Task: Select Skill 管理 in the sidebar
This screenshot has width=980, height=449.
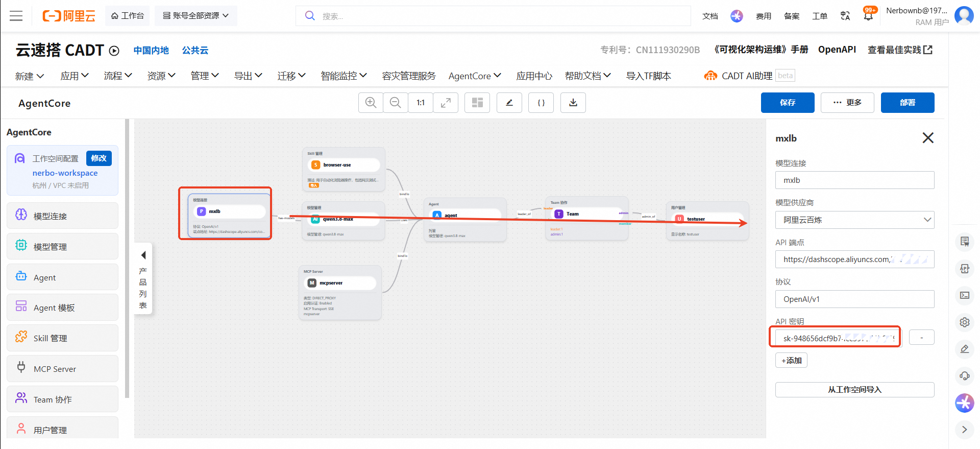Action: pyautogui.click(x=62, y=338)
